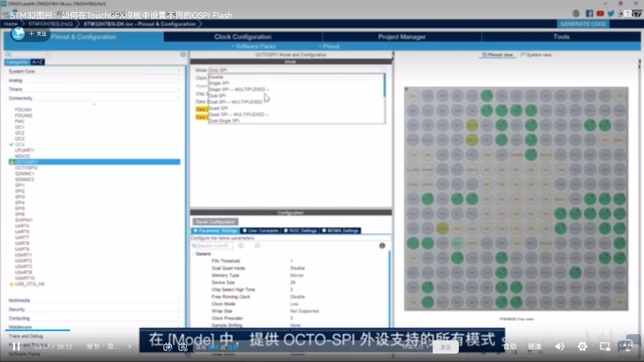Select OCTOSPI2 in the peripheral list

click(x=26, y=168)
